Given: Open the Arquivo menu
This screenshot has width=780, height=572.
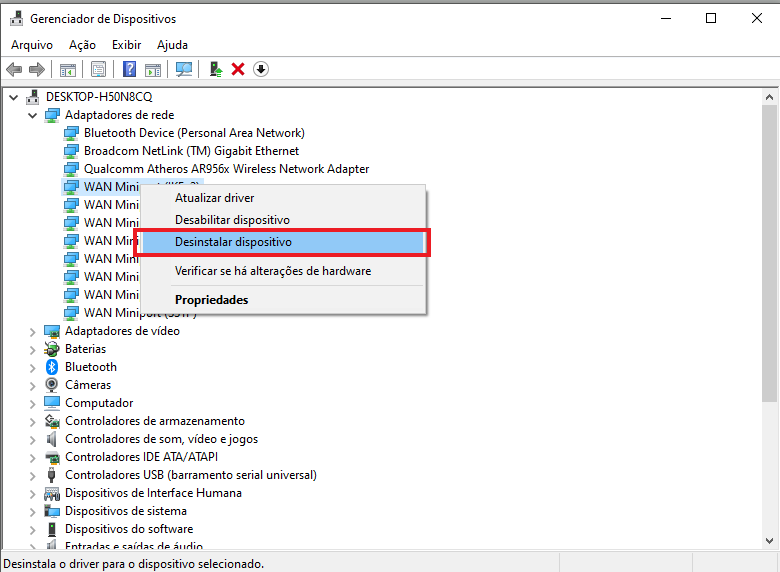Looking at the screenshot, I should [x=32, y=45].
